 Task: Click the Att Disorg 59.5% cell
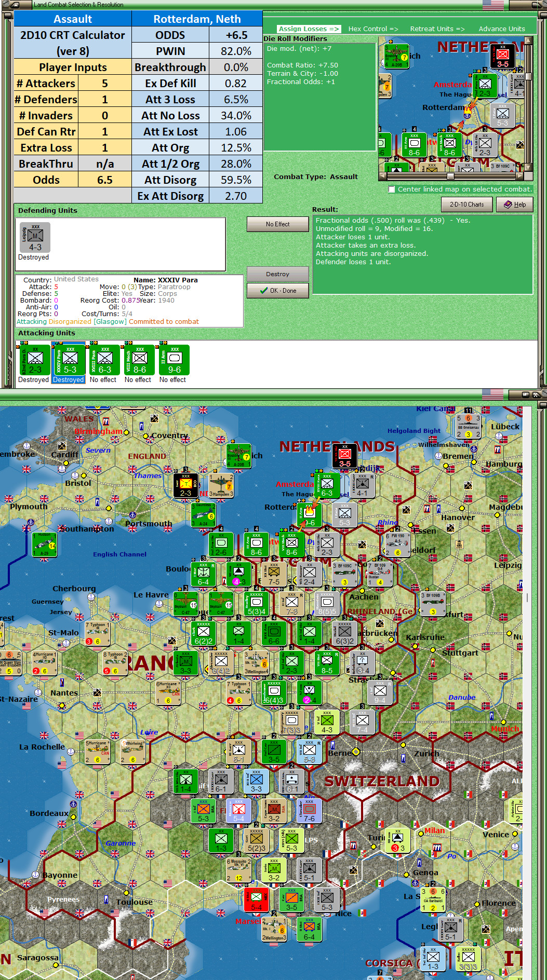[x=236, y=180]
